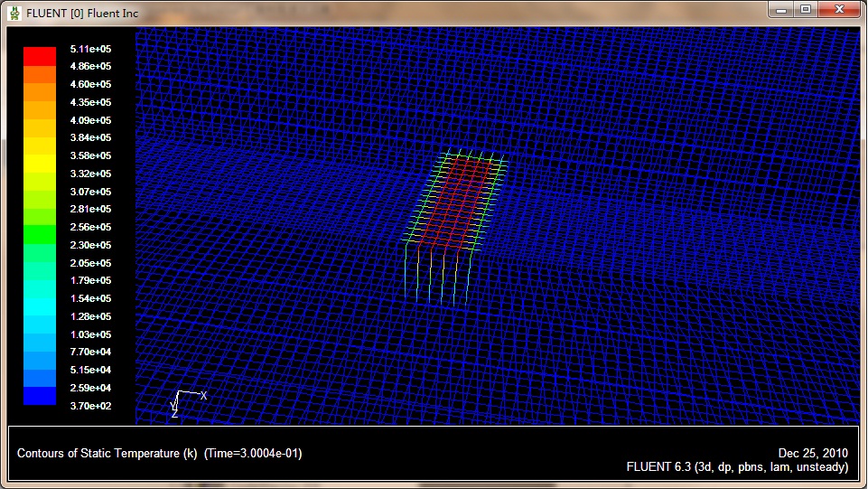Minimize the FLUENT graphics window
The height and width of the screenshot is (489, 868).
point(782,9)
